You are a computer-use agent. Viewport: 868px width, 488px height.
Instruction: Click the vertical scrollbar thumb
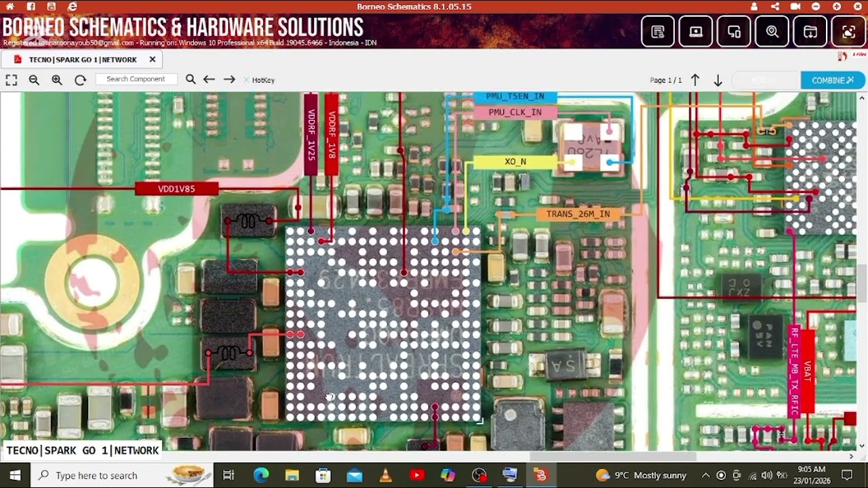point(862,283)
